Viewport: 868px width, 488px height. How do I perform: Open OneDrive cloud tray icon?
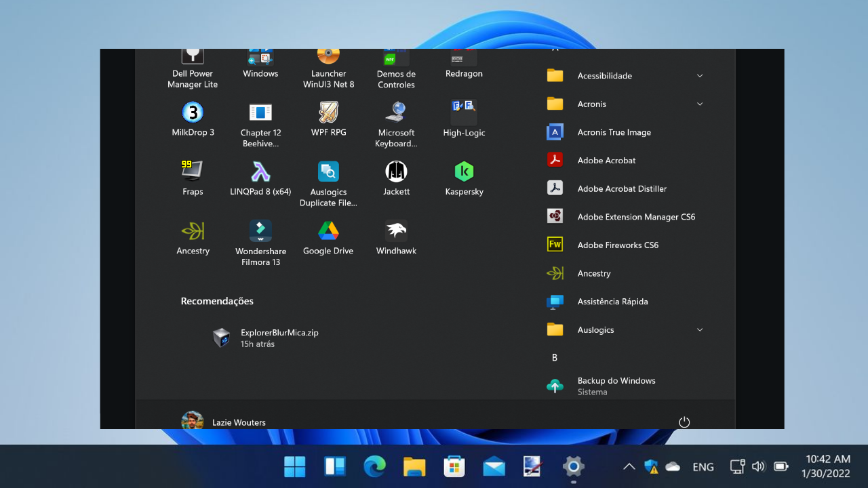(x=673, y=466)
